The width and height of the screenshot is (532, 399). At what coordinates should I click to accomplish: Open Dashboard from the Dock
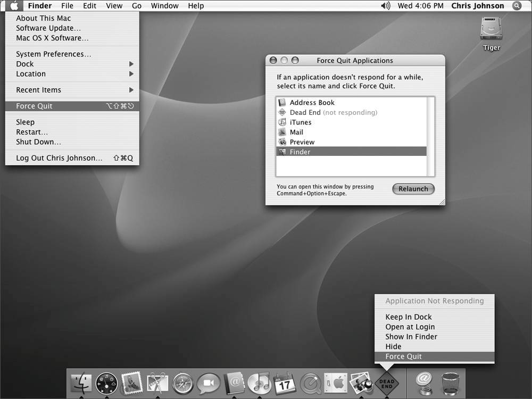[106, 384]
